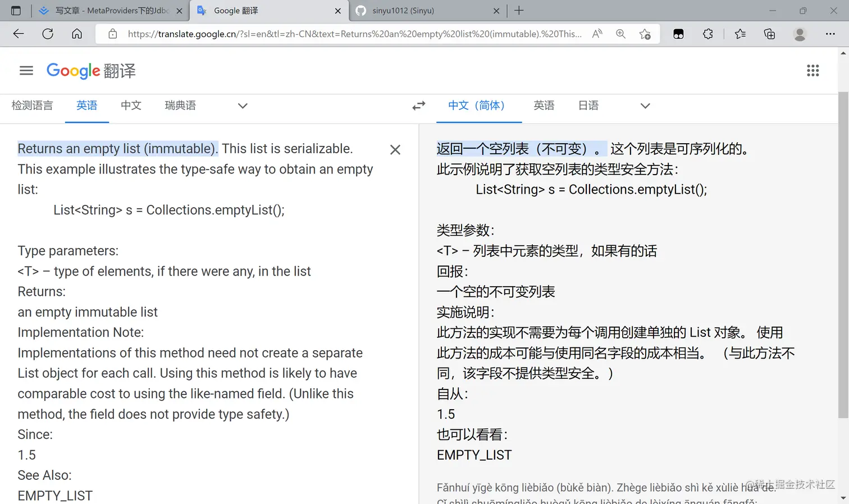The height and width of the screenshot is (504, 849).
Task: Select 瑞典语 as source language
Action: pos(180,106)
